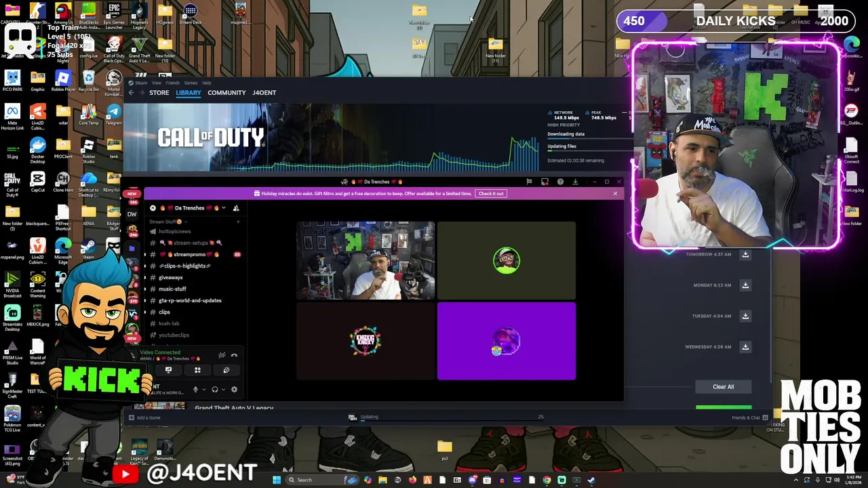Disconnect from voice with hang-up icon
The height and width of the screenshot is (488, 868).
pyautogui.click(x=234, y=355)
